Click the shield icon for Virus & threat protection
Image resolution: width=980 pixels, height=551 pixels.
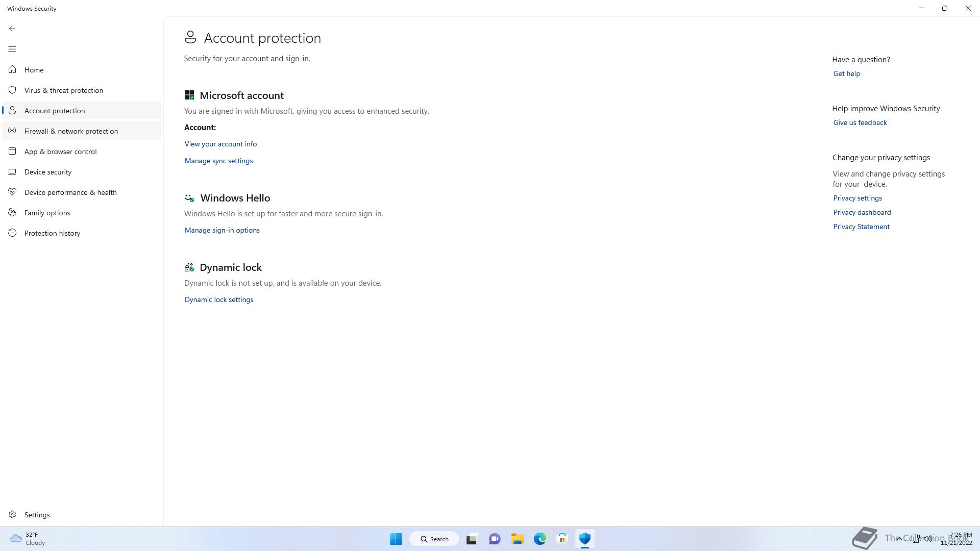[12, 90]
